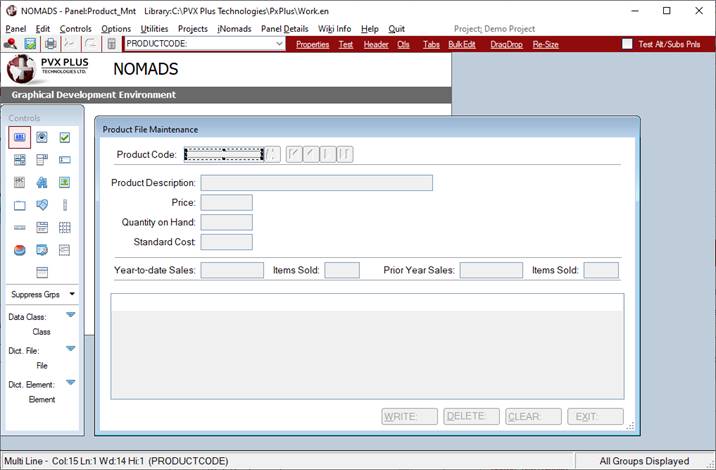The width and height of the screenshot is (716, 470).
Task: Select the grid control icon
Action: 64,227
